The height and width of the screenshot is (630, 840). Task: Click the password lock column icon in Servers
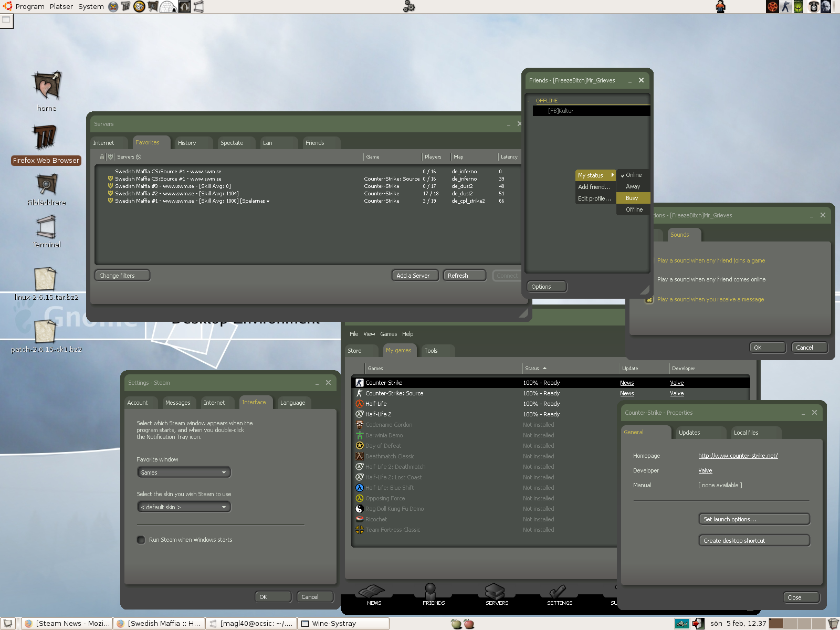102,157
